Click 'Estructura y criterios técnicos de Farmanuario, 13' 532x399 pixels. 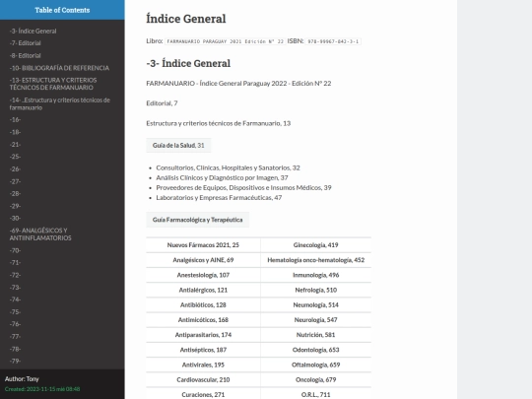[219, 123]
